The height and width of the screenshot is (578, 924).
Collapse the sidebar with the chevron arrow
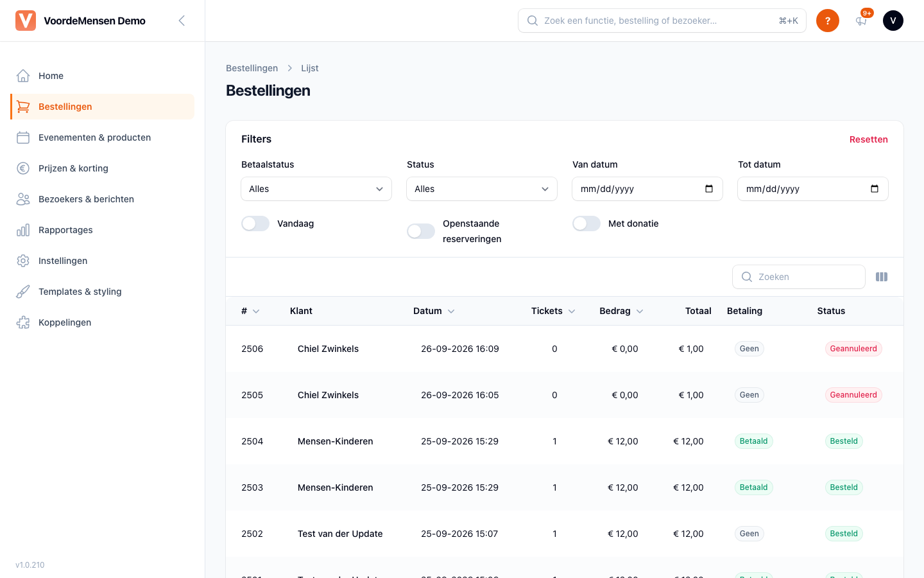tap(182, 21)
